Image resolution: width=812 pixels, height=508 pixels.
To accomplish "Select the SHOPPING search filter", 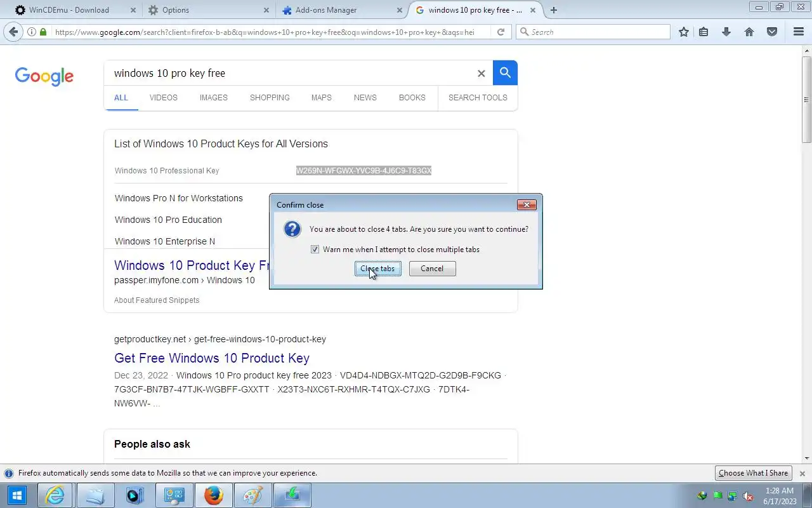I will coord(270,98).
